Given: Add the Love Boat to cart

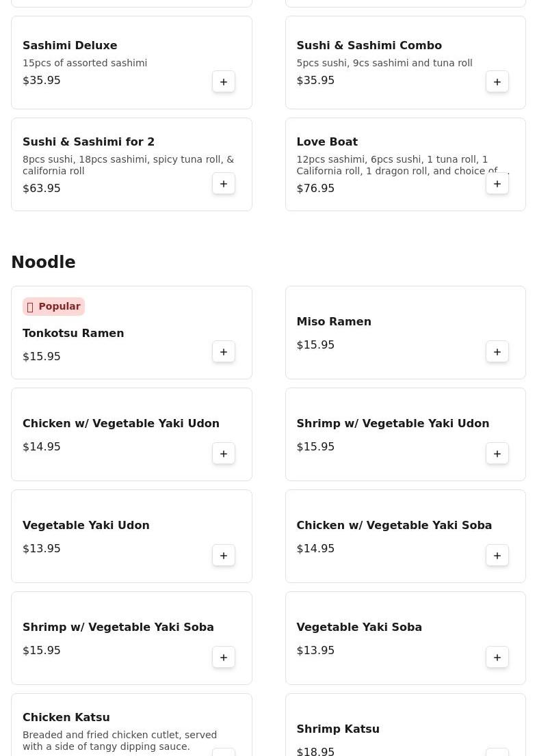Looking at the screenshot, I should (x=497, y=184).
